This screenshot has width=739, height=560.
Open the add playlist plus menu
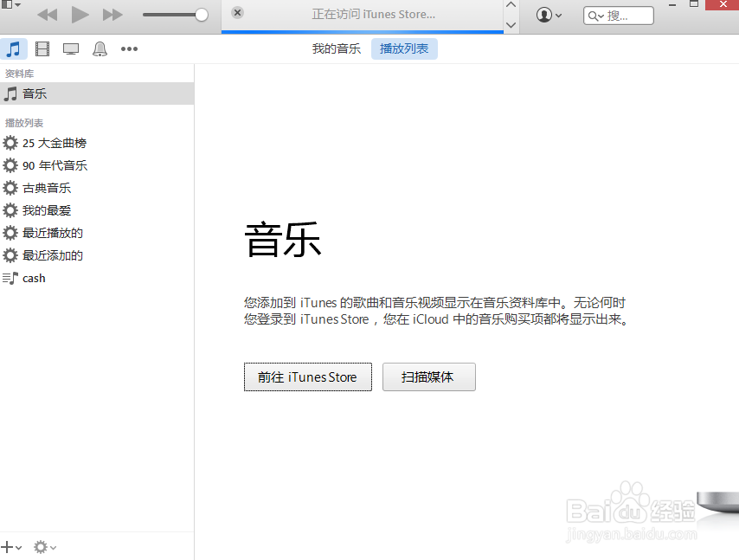(x=11, y=547)
